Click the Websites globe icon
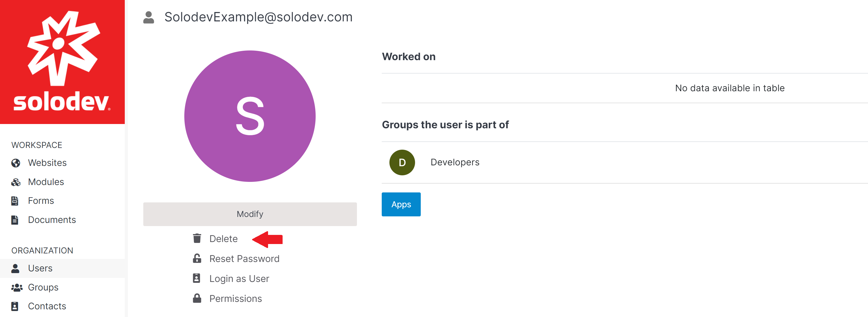868x317 pixels. point(15,163)
